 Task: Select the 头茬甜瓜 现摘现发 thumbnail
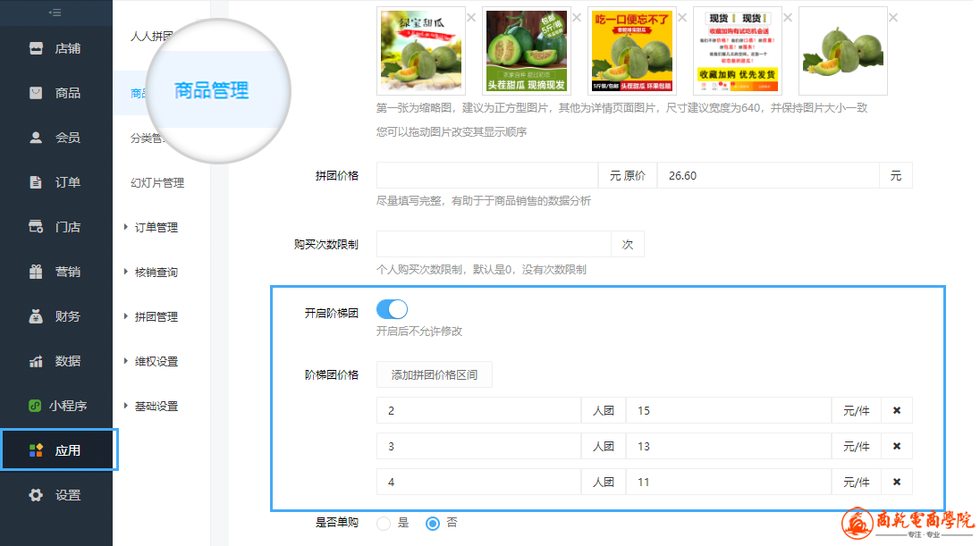pos(527,51)
